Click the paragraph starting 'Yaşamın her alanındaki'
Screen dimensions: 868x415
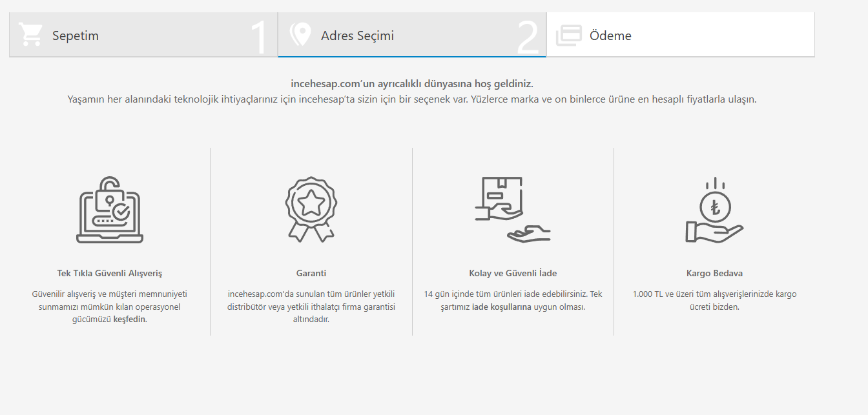pyautogui.click(x=412, y=99)
